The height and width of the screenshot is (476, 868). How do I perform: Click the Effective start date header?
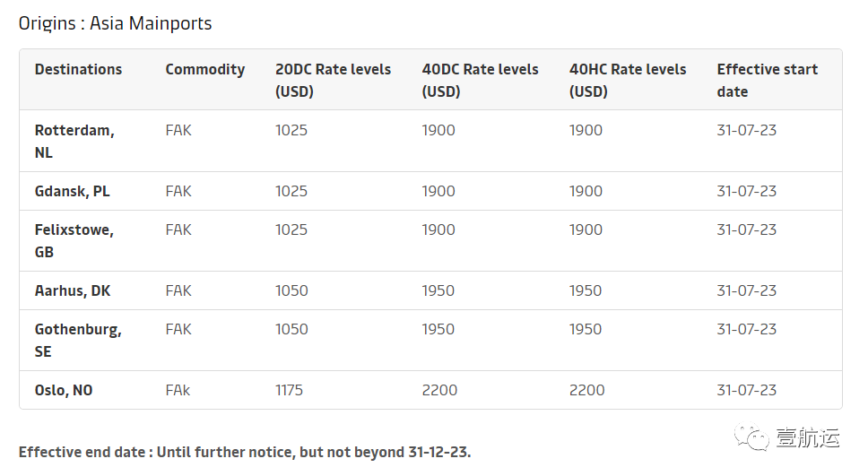(x=767, y=81)
